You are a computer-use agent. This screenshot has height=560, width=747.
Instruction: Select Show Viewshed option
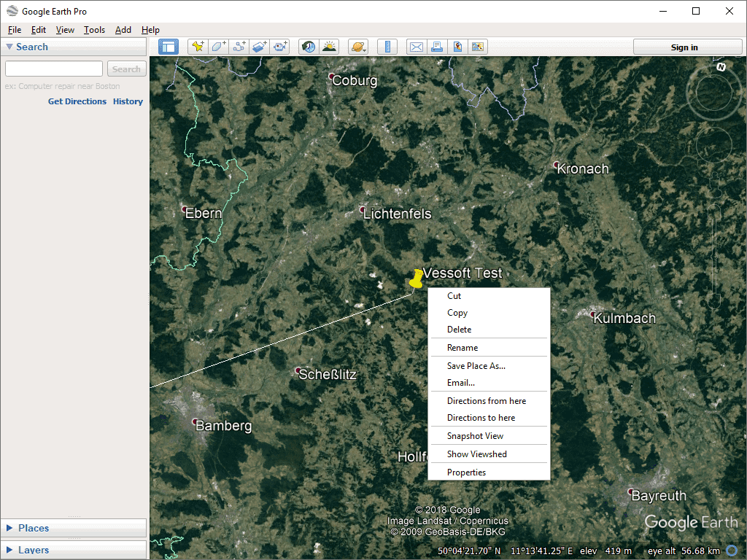[489, 454]
